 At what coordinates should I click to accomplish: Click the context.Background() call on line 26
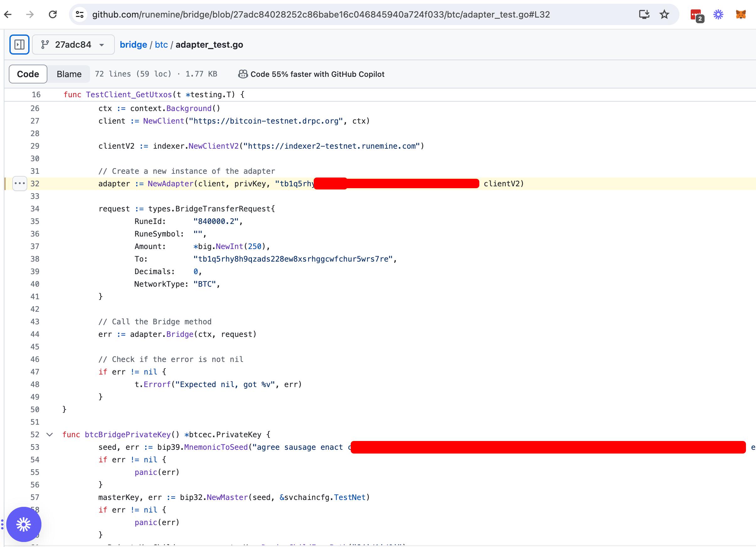[175, 108]
